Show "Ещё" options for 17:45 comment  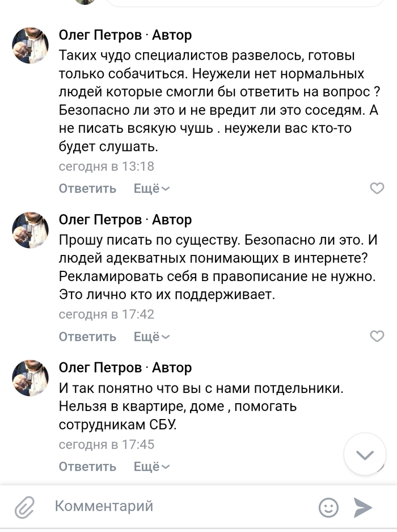(151, 467)
